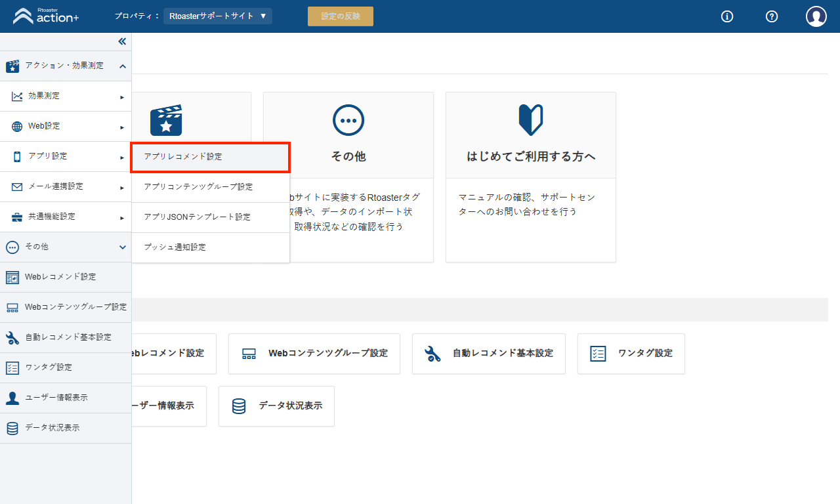The width and height of the screenshot is (840, 504).
Task: Open the はじめてご利用する方へ card
Action: pyautogui.click(x=531, y=177)
